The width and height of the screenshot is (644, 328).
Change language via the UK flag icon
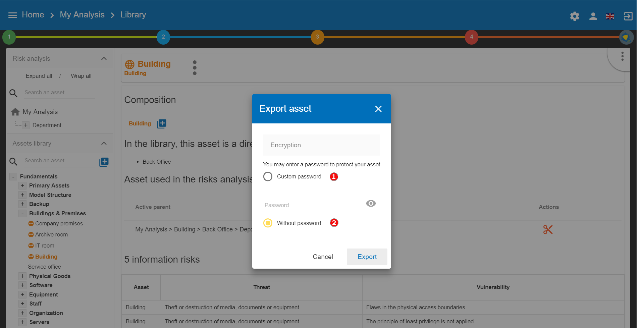click(610, 16)
